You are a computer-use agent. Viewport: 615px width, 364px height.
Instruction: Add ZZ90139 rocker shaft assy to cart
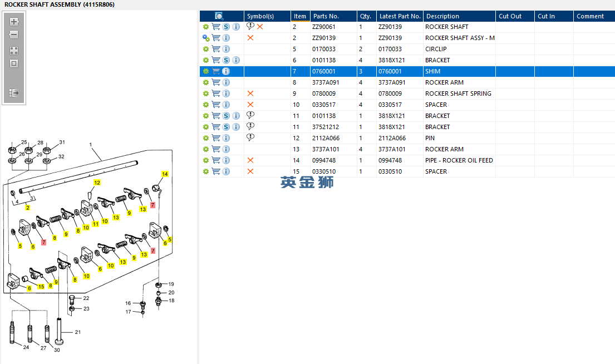pos(216,38)
